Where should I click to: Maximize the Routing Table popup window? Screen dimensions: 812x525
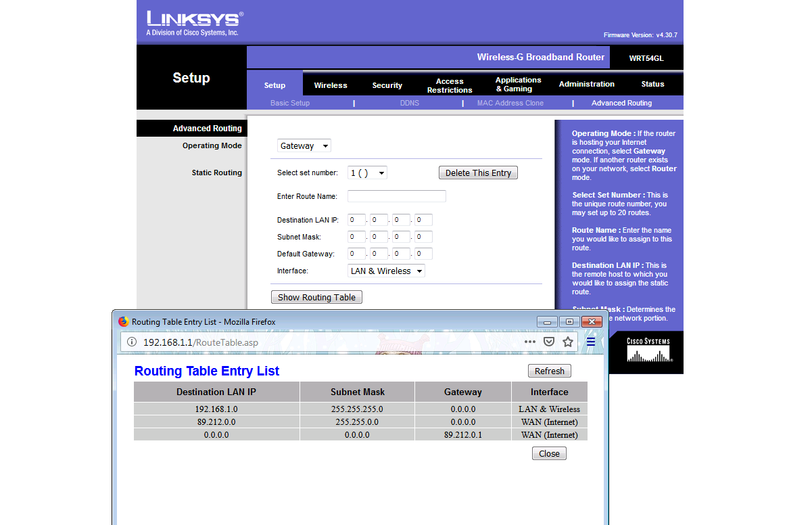pos(569,321)
